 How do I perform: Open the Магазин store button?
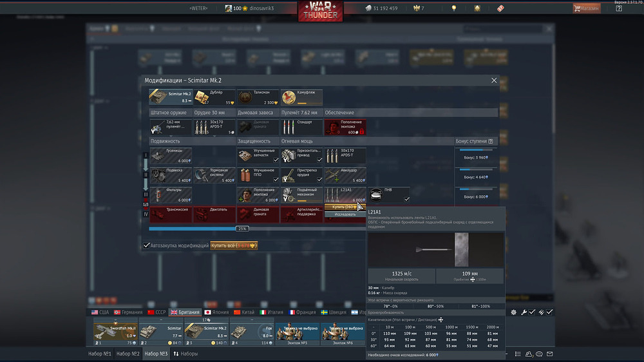coord(587,8)
